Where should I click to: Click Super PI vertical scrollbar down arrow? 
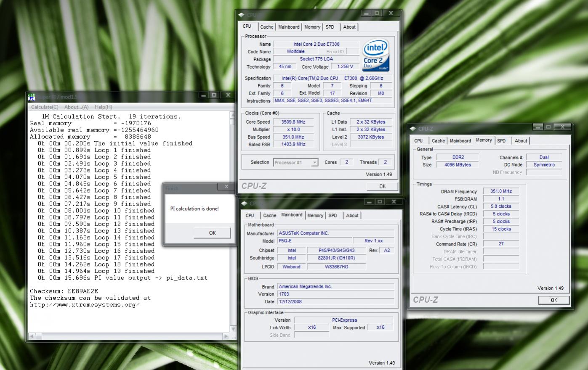[x=232, y=329]
